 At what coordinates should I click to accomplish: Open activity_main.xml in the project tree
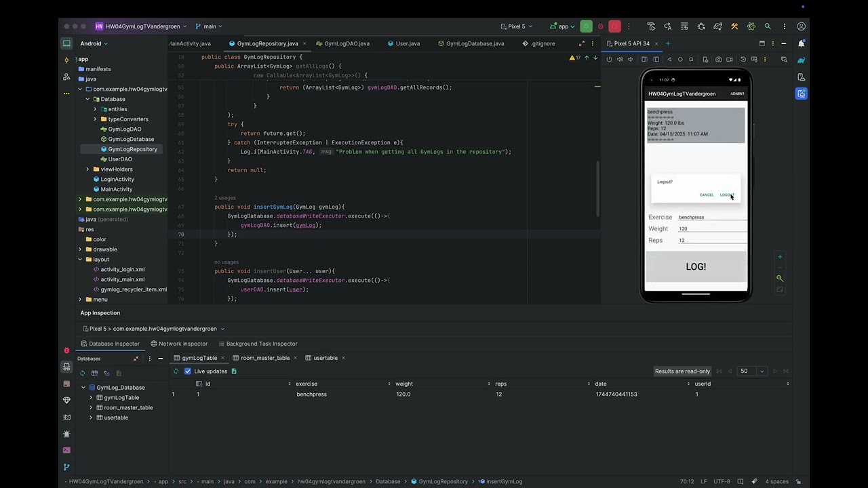pyautogui.click(x=122, y=279)
